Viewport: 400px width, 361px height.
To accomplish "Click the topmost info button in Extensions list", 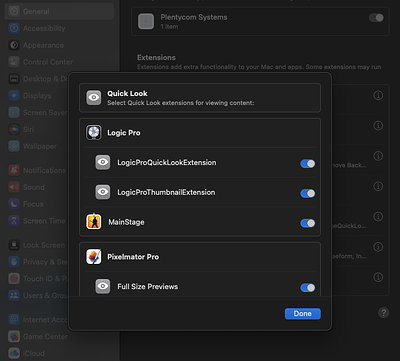I will coord(378,95).
